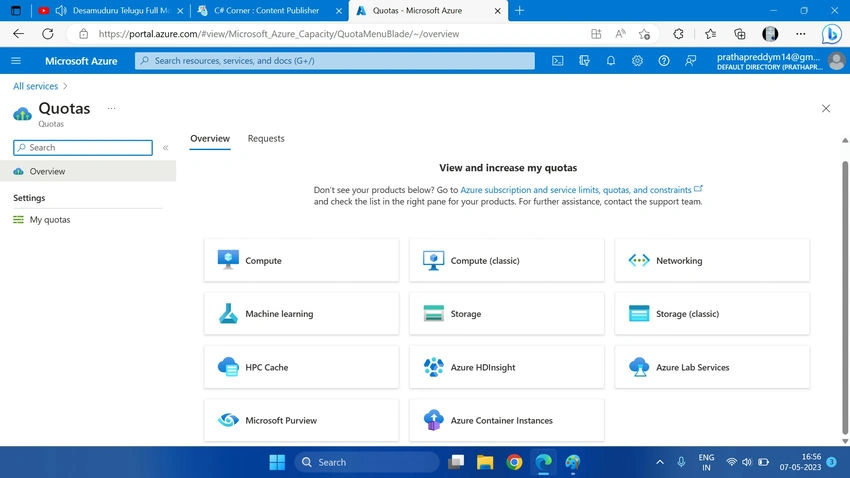The image size is (850, 478).
Task: Click the scrollbar down arrow
Action: click(845, 441)
